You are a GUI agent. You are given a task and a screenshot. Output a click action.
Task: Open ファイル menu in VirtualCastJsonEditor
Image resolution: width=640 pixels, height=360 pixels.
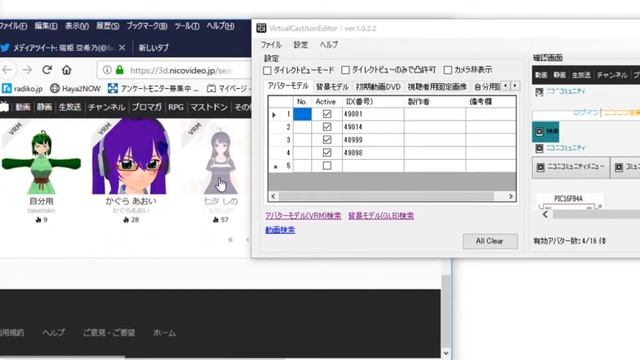(271, 44)
